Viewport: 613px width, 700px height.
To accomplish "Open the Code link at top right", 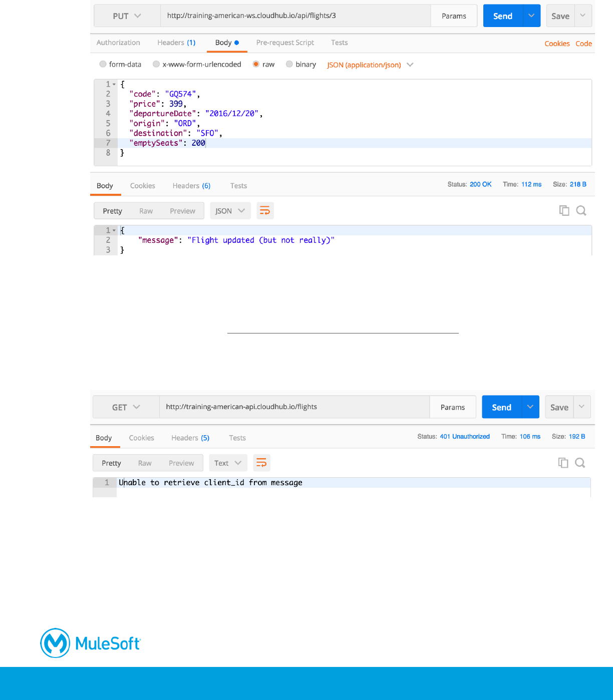I will 583,44.
